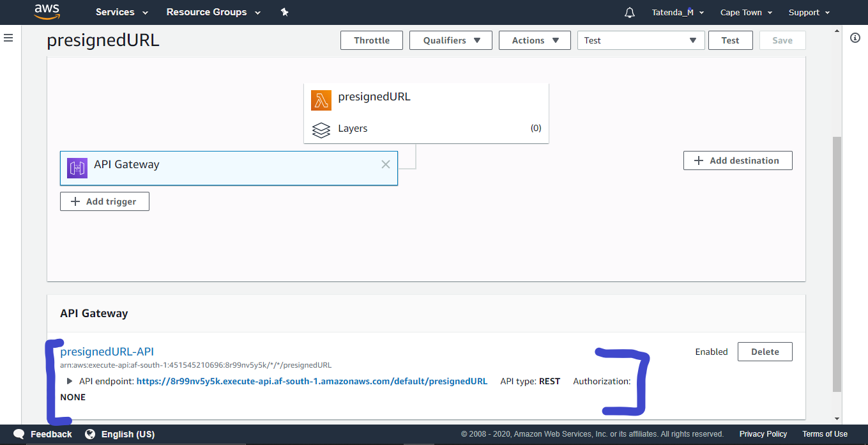Open the Actions dropdown
The image size is (868, 445).
pyautogui.click(x=535, y=40)
